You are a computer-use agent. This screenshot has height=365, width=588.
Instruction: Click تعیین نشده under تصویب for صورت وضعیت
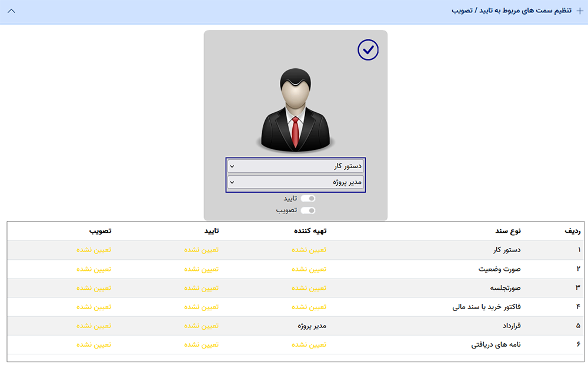tap(94, 269)
